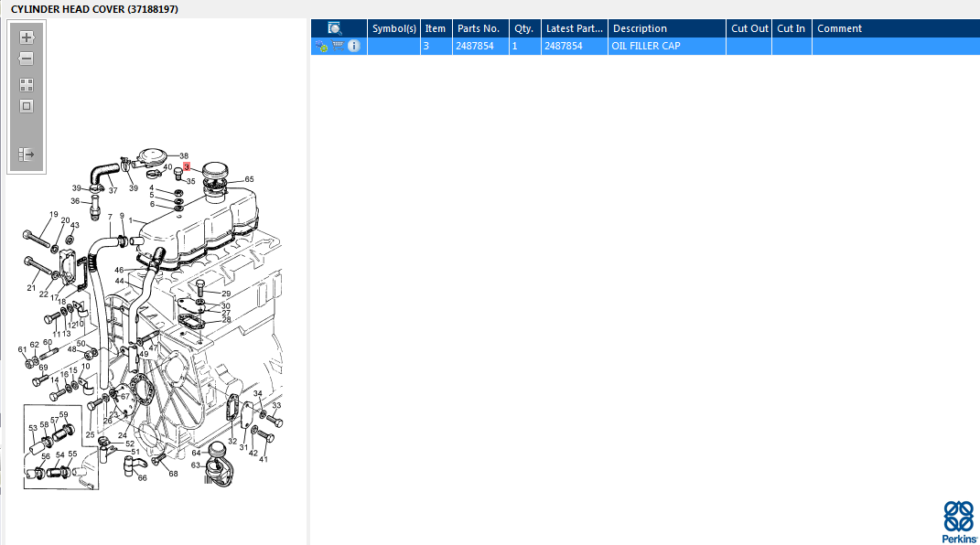Select callout 65 in the diagram

pos(250,179)
